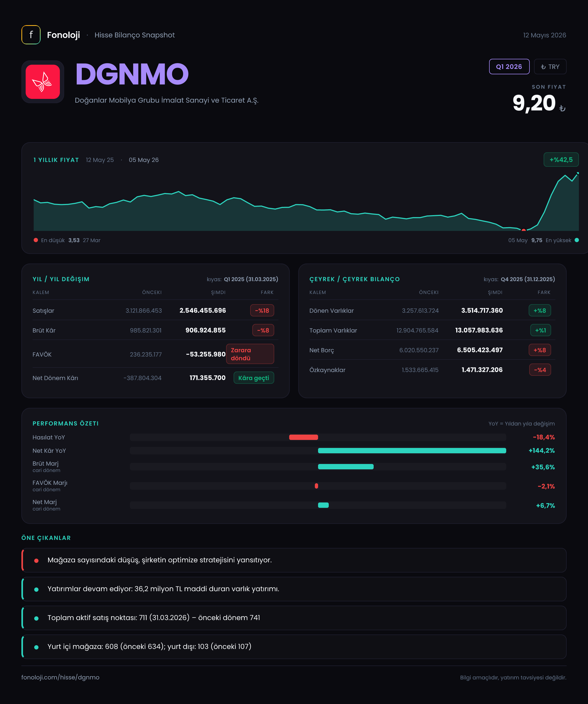Click the Fonoloji 'f' logo icon
Image resolution: width=588 pixels, height=704 pixels.
(31, 34)
